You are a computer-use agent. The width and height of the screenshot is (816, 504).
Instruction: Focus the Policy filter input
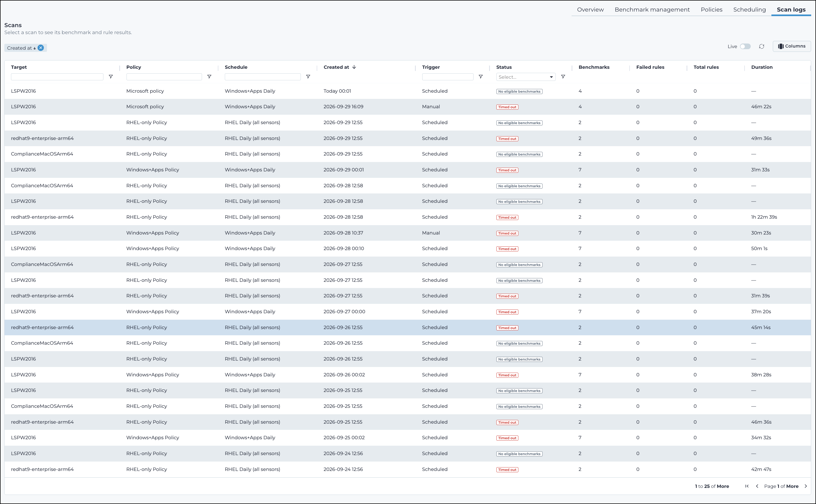[164, 77]
